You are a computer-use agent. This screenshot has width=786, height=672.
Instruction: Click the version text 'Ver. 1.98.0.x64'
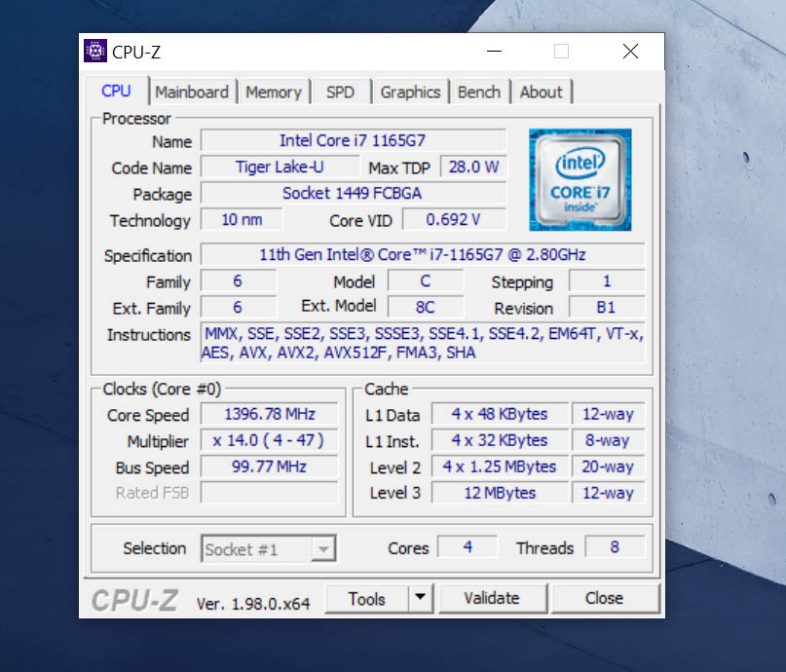click(253, 604)
